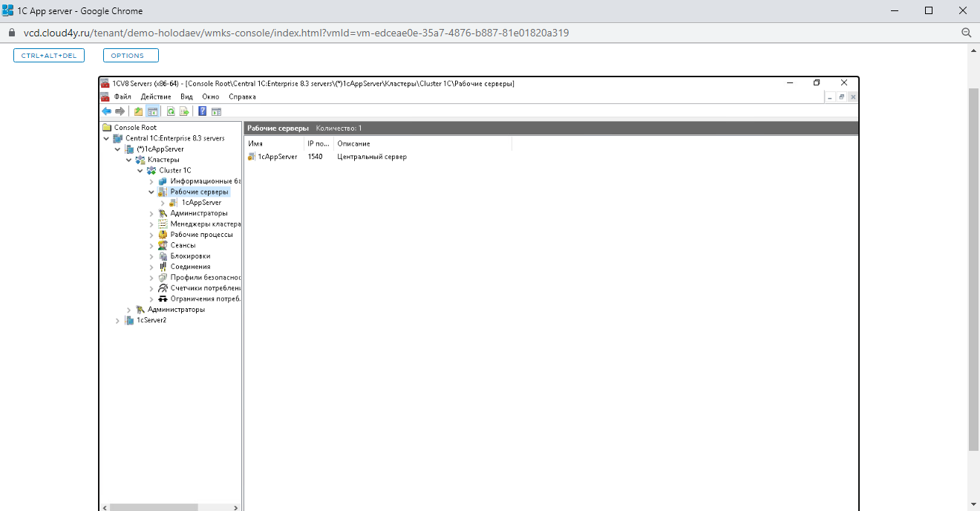The image size is (980, 511).
Task: Open the Действие menu
Action: tap(156, 97)
